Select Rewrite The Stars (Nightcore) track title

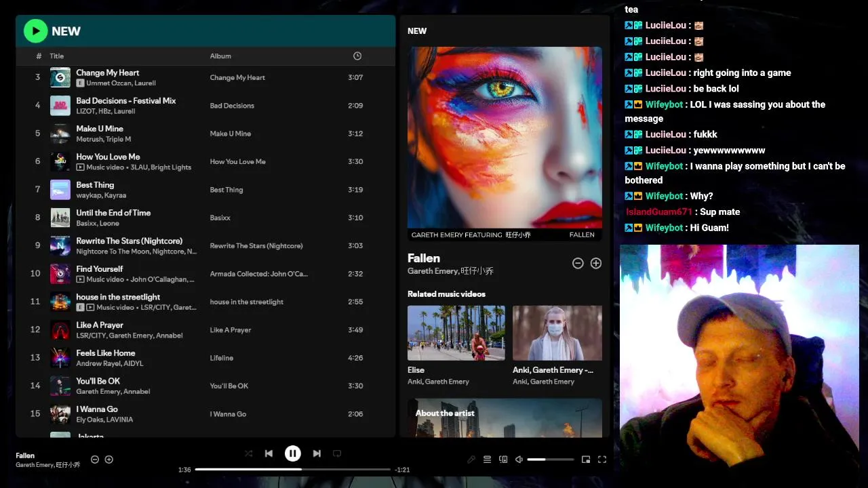coord(129,241)
